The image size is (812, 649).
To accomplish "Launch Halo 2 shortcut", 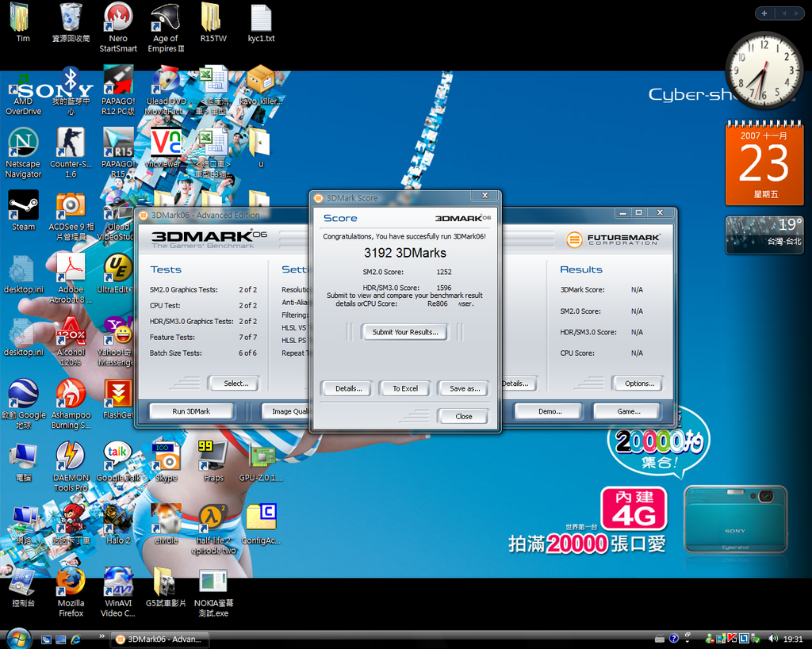I will tap(118, 525).
